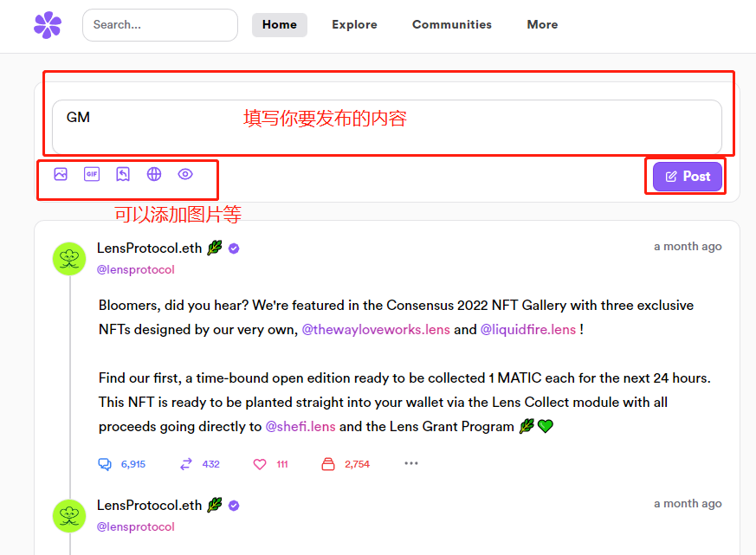Click the 6,915 comment count
The height and width of the screenshot is (555, 756).
click(x=133, y=464)
